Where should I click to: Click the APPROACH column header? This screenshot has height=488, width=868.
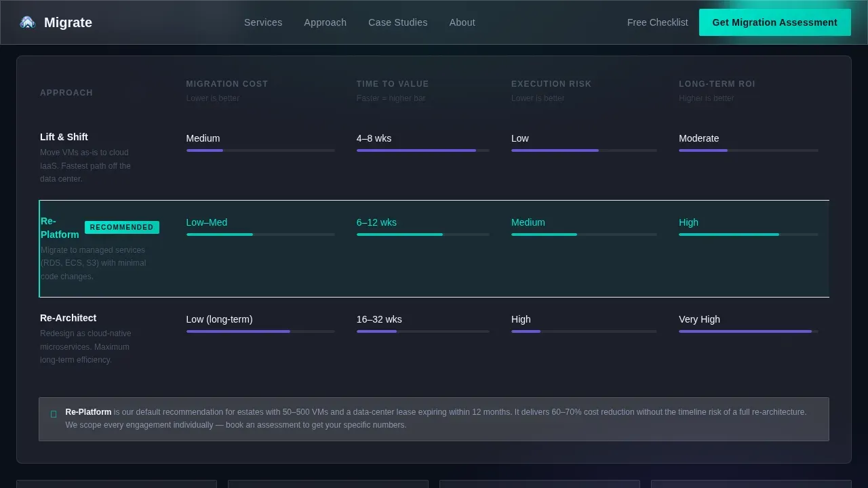click(x=66, y=93)
